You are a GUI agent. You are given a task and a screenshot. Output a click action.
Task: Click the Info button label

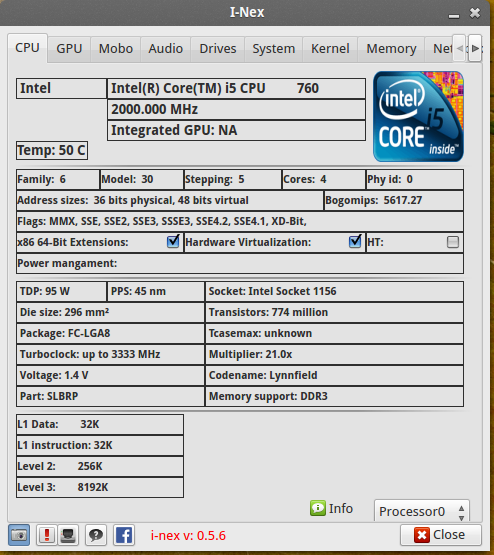tap(341, 509)
